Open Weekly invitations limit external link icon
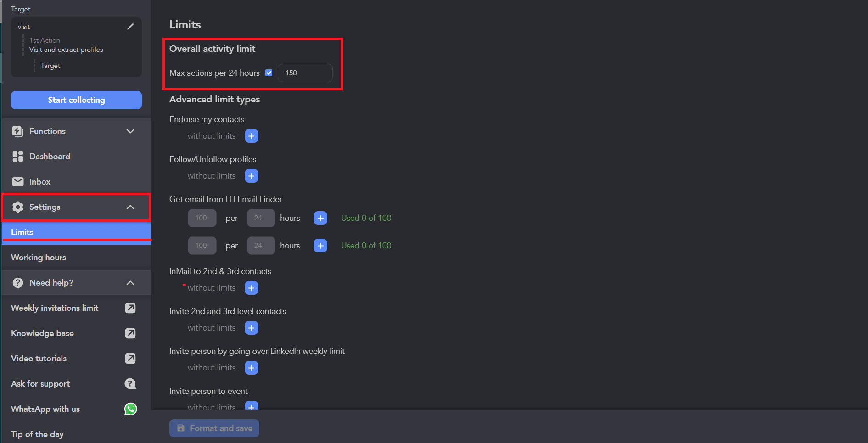Screen dimensions: 868x443 (130, 308)
